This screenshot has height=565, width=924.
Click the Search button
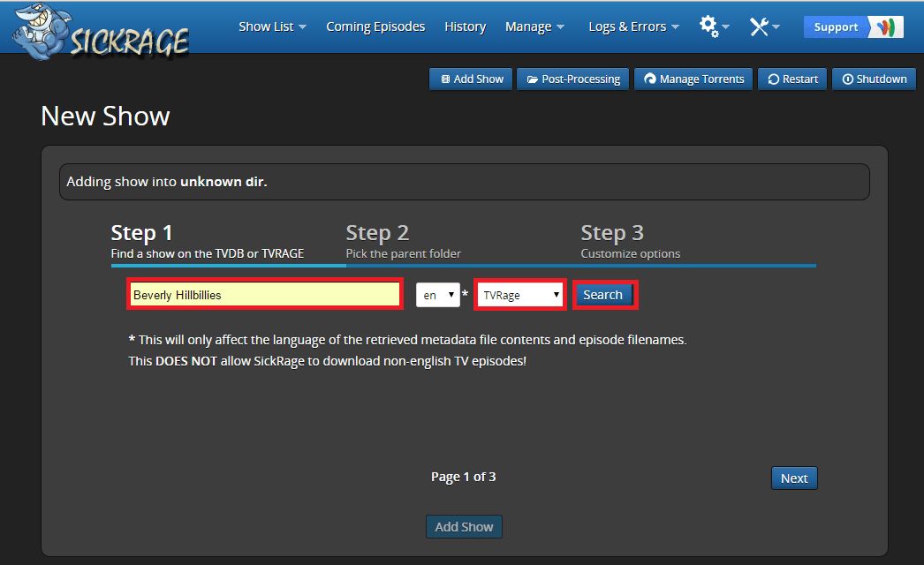(x=603, y=295)
